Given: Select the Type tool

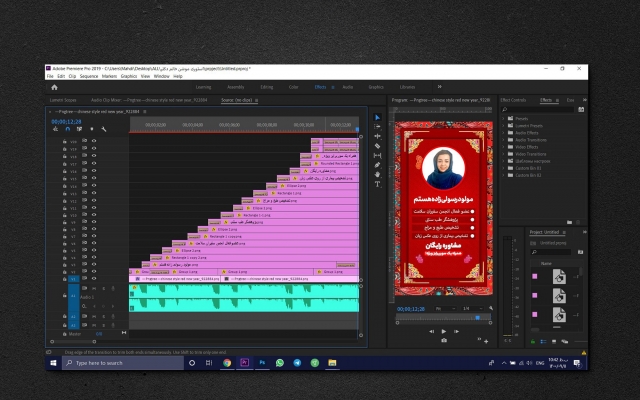Looking at the screenshot, I should pyautogui.click(x=377, y=184).
